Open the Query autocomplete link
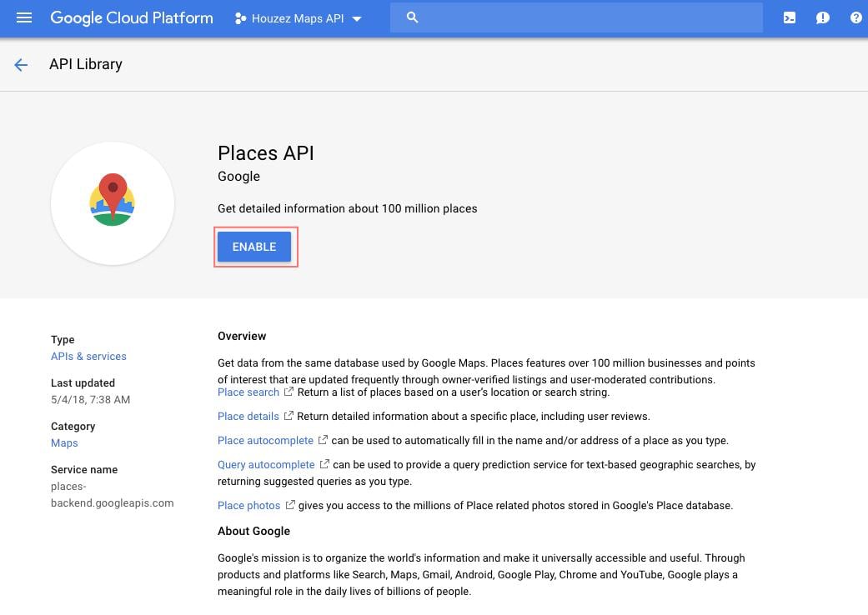The image size is (868, 615). (x=266, y=464)
